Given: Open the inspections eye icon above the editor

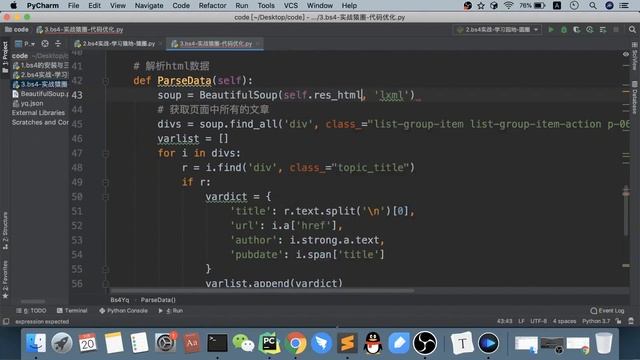Looking at the screenshot, I should point(626,54).
